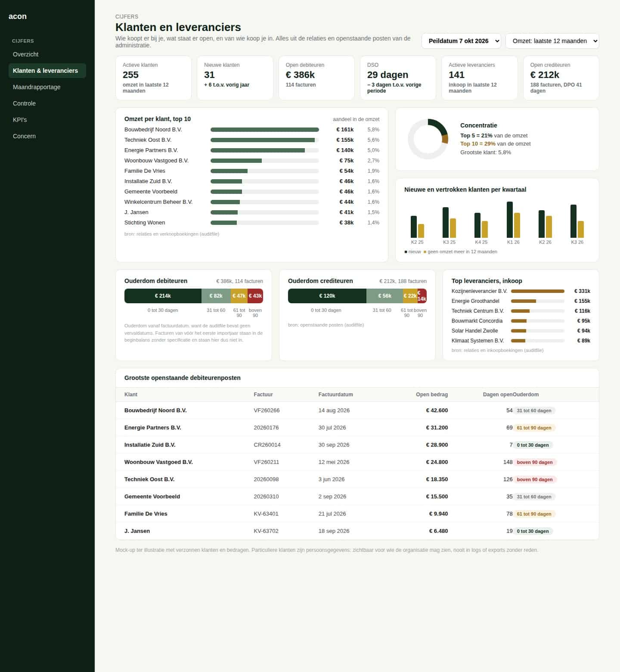This screenshot has width=620, height=672.
Task: Click the Factuur column header
Action: click(263, 395)
